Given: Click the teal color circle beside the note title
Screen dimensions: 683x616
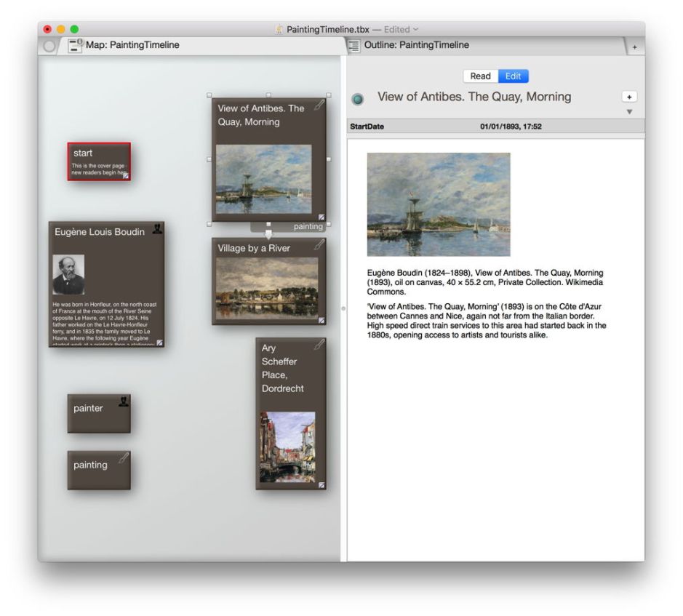Looking at the screenshot, I should [358, 99].
